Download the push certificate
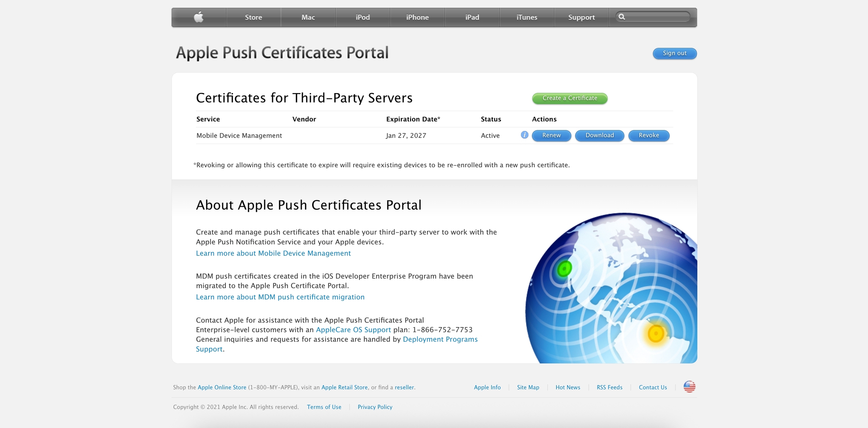This screenshot has height=428, width=868. 599,135
